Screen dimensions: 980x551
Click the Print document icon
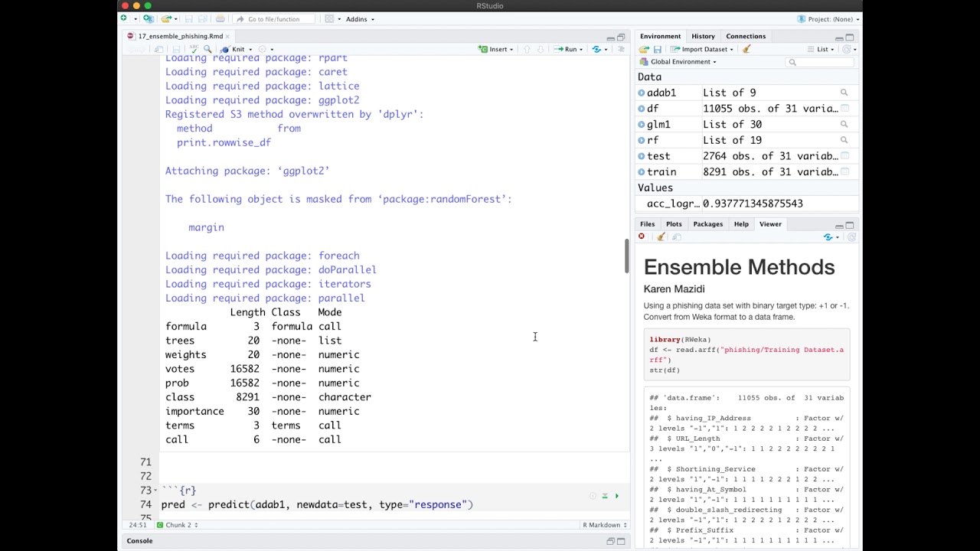click(x=220, y=19)
